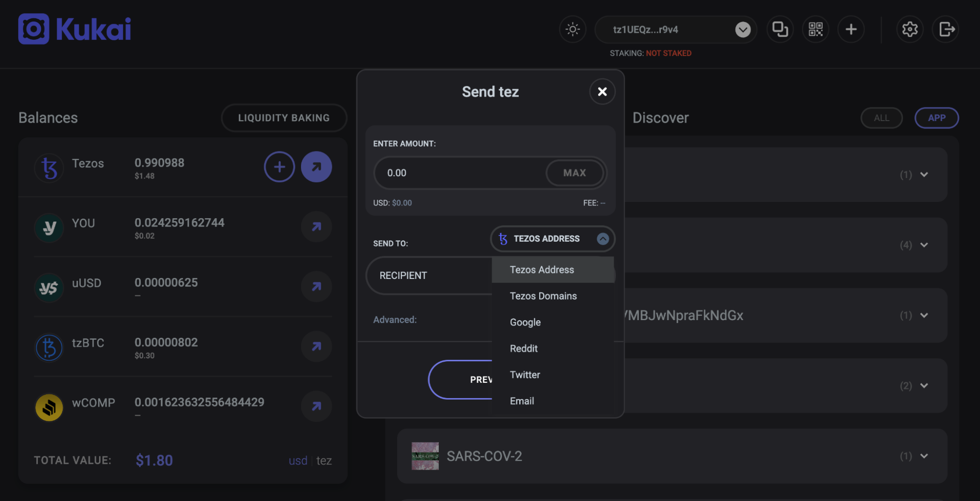Click send arrow for Tezos
This screenshot has width=980, height=501.
click(x=316, y=167)
